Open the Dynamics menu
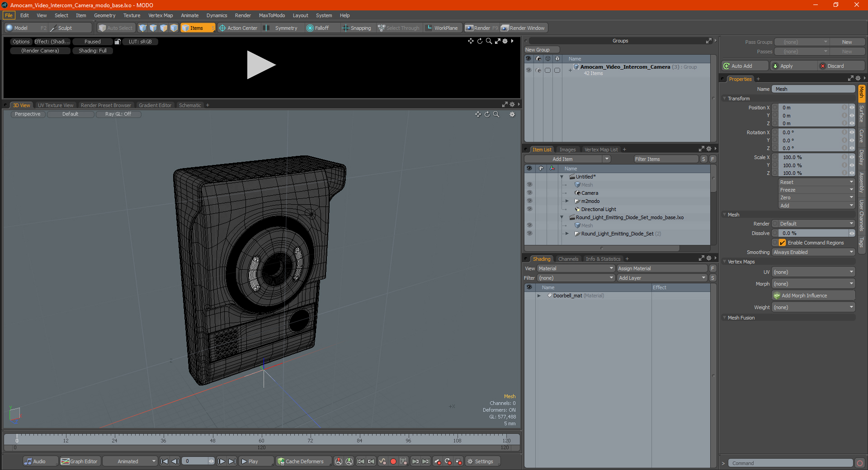The width and height of the screenshot is (868, 470). [217, 15]
